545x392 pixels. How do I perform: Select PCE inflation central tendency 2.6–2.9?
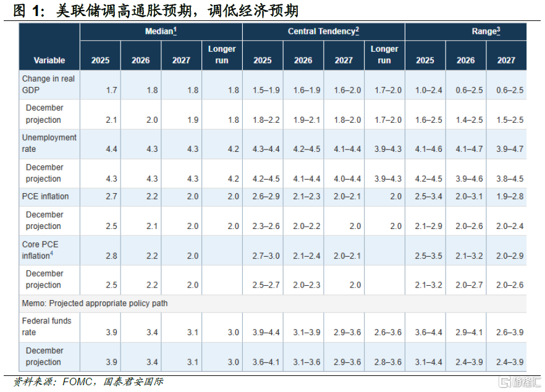(x=266, y=197)
